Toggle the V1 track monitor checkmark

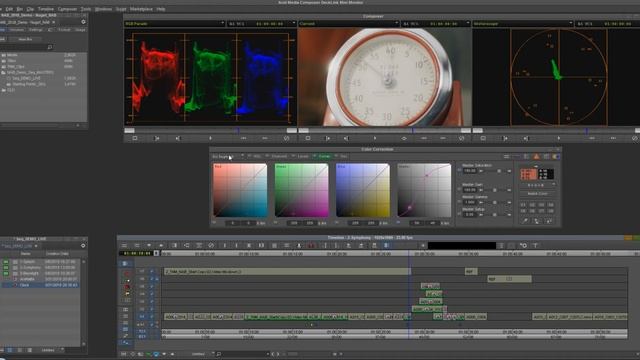click(x=151, y=316)
